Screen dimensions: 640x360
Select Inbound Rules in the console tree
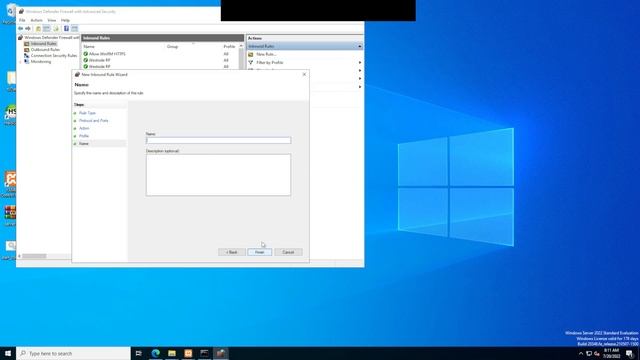click(43, 44)
